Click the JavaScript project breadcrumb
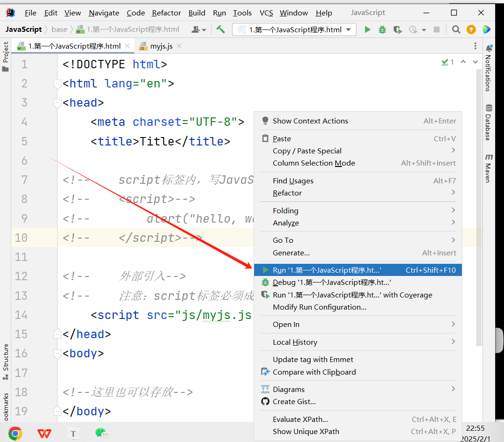 [x=23, y=29]
